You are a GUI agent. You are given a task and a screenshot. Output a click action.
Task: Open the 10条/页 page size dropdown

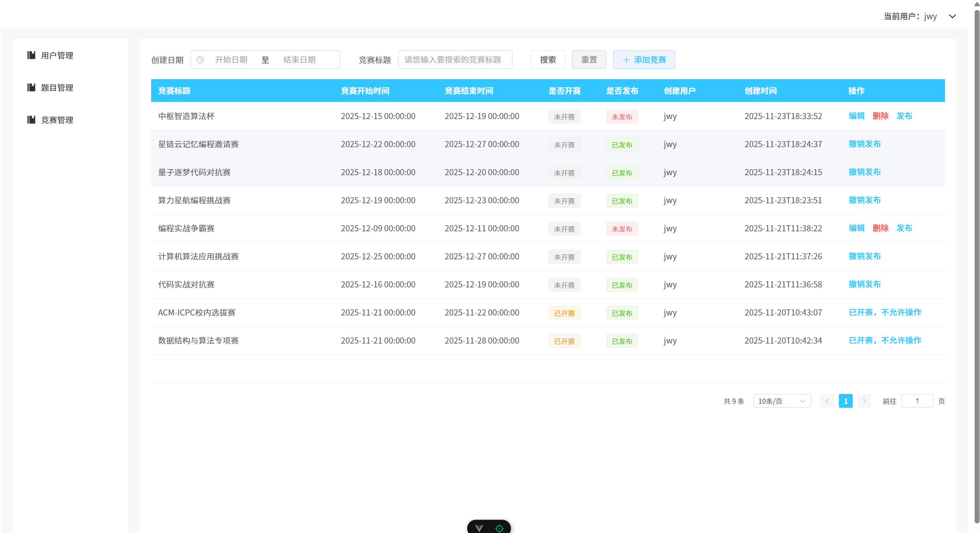[x=782, y=401]
